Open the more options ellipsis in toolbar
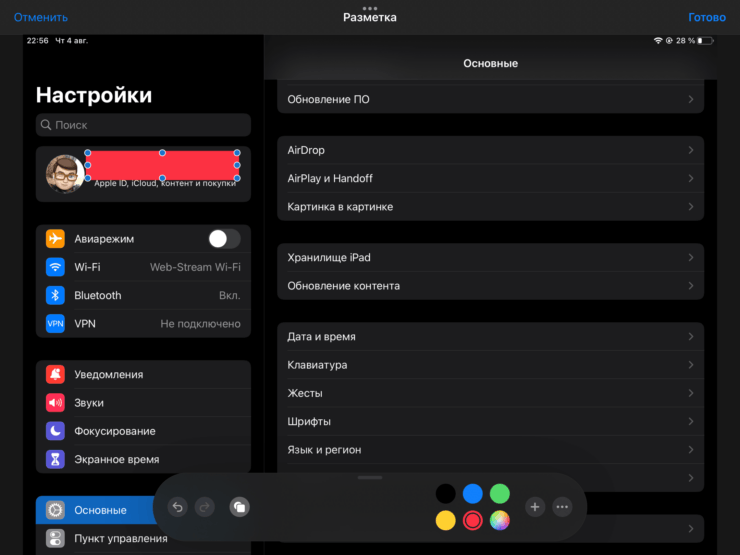The width and height of the screenshot is (740, 555). tap(562, 507)
